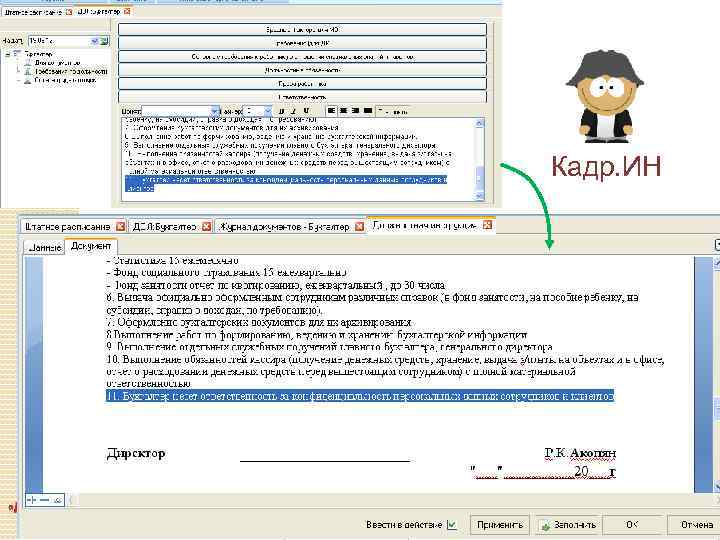This screenshot has height=540, width=720.
Task: Expand the Ответственность accordion bar
Action: [302, 97]
